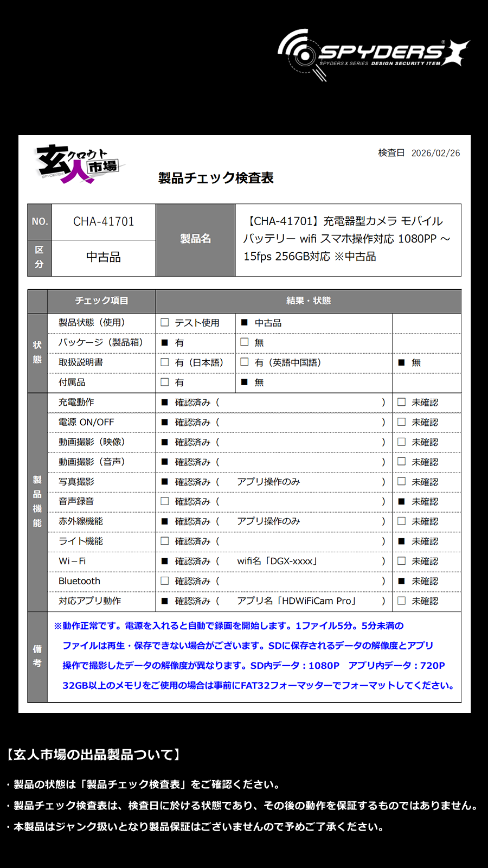Toggle Wi-Fi 確認済み checkbox
Screen dimensions: 488x868
pyautogui.click(x=165, y=561)
